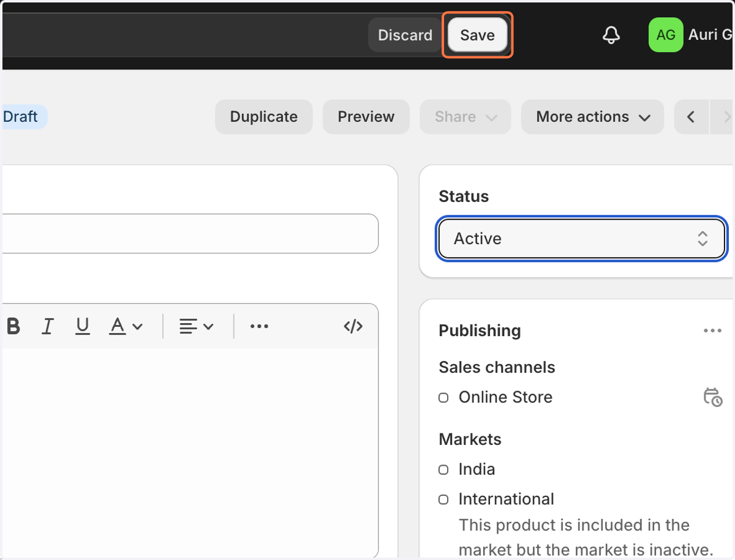The height and width of the screenshot is (560, 735).
Task: Click the International market text
Action: tap(506, 499)
